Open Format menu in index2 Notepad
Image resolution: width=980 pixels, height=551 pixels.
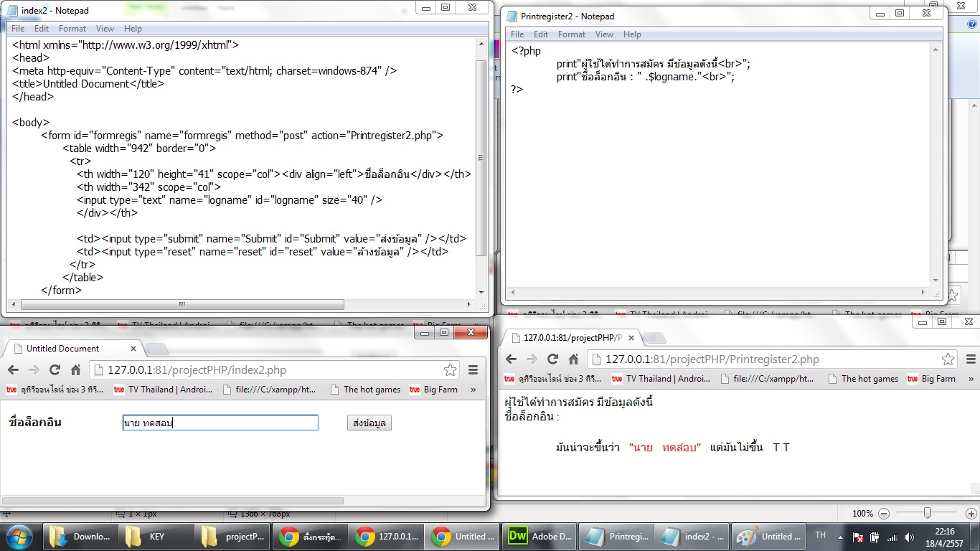72,29
